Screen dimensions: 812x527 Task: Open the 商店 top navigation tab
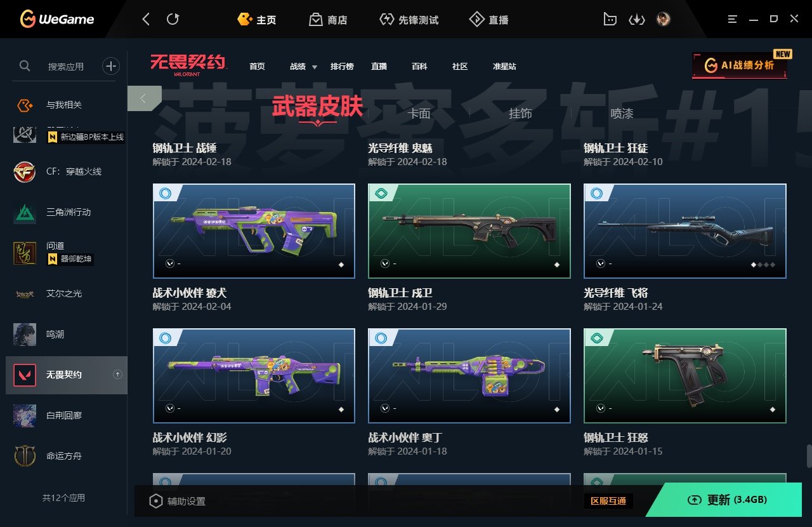pyautogui.click(x=328, y=20)
